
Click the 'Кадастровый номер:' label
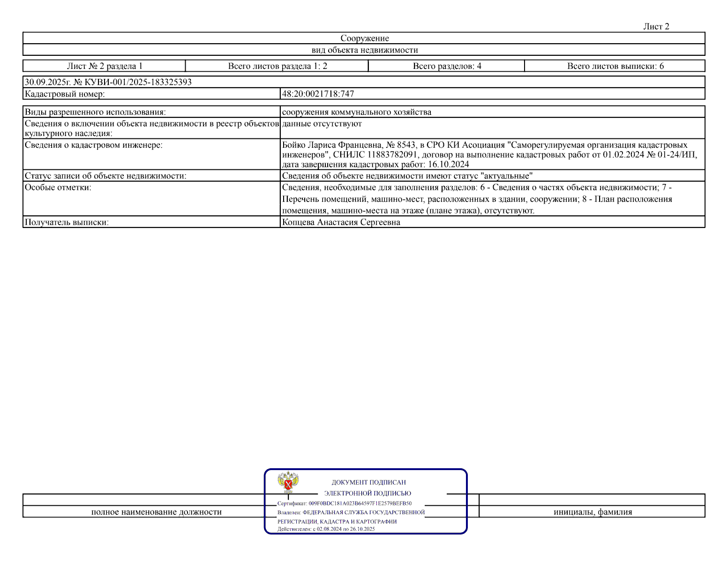pos(65,94)
